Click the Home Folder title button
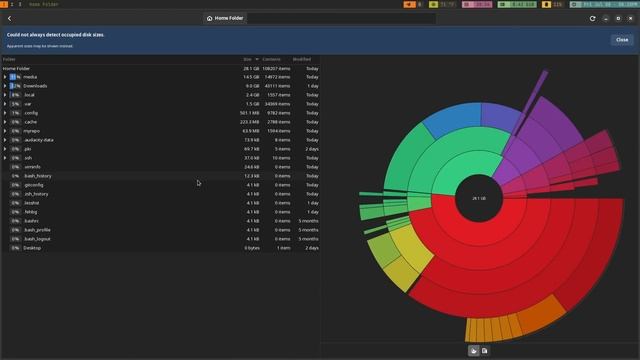Image resolution: width=640 pixels, height=360 pixels. (225, 18)
